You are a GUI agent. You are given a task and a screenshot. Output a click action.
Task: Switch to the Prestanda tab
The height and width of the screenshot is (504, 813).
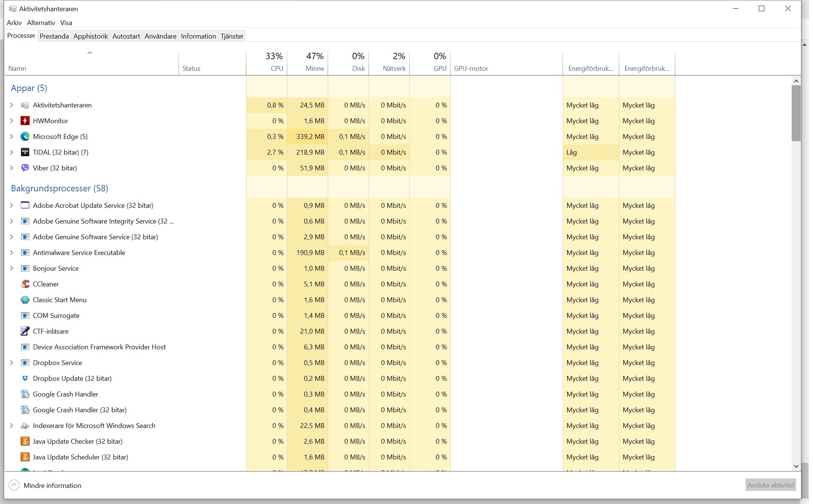click(54, 36)
